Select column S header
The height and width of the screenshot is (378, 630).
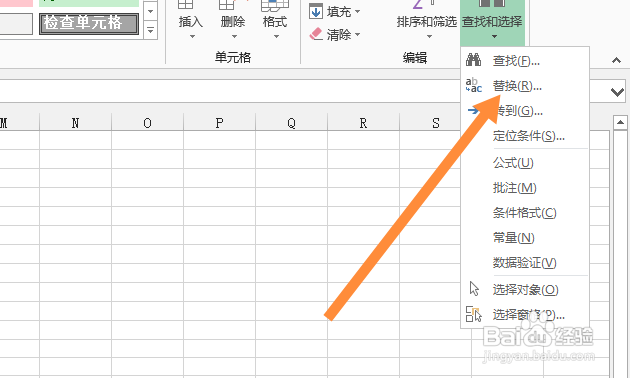point(436,123)
